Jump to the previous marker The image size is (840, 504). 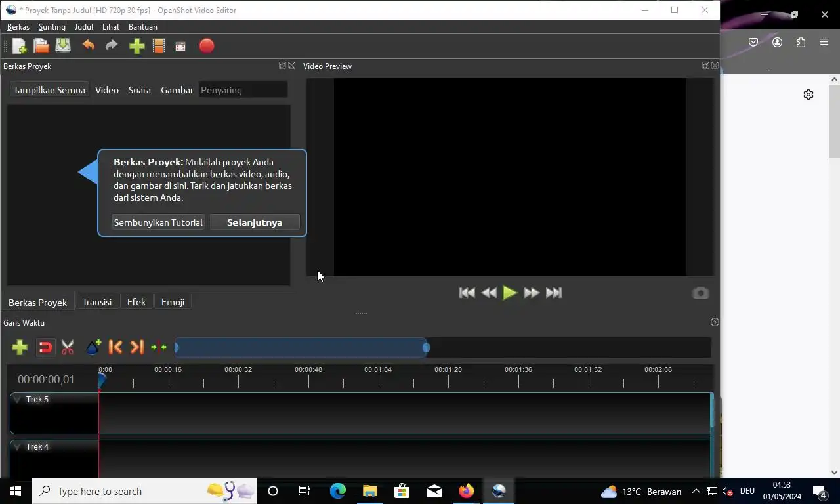(x=115, y=347)
